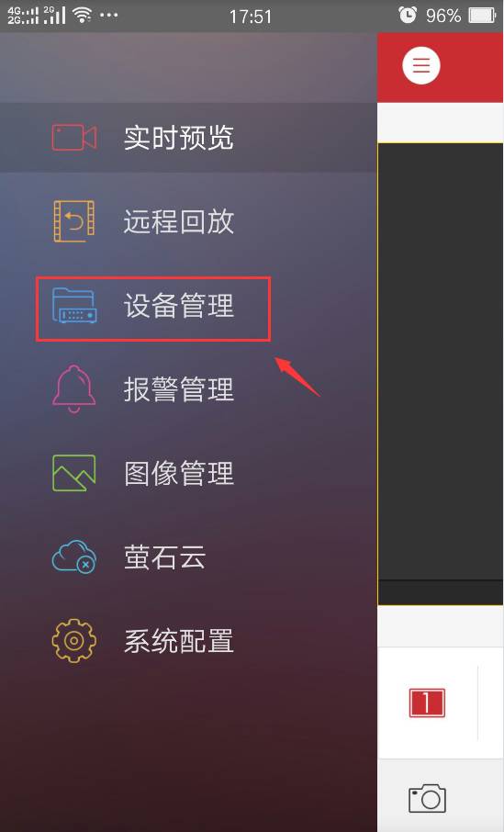Viewport: 504px width, 832px height.
Task: Tap the green image management icon
Action: (73, 473)
